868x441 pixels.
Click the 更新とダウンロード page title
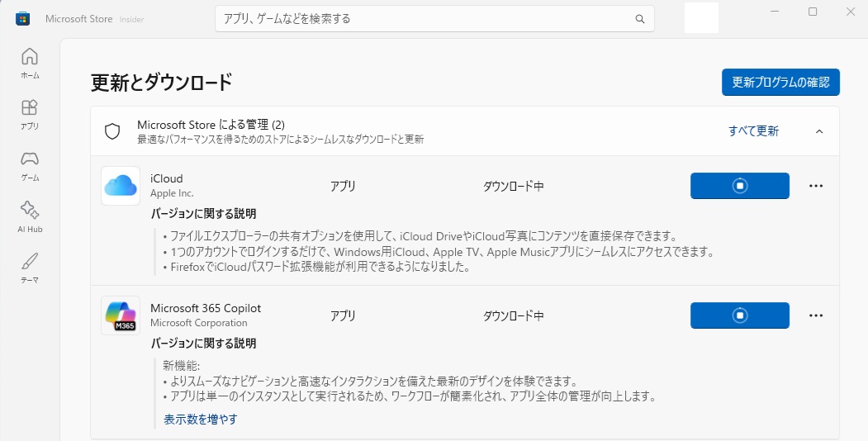pyautogui.click(x=161, y=83)
